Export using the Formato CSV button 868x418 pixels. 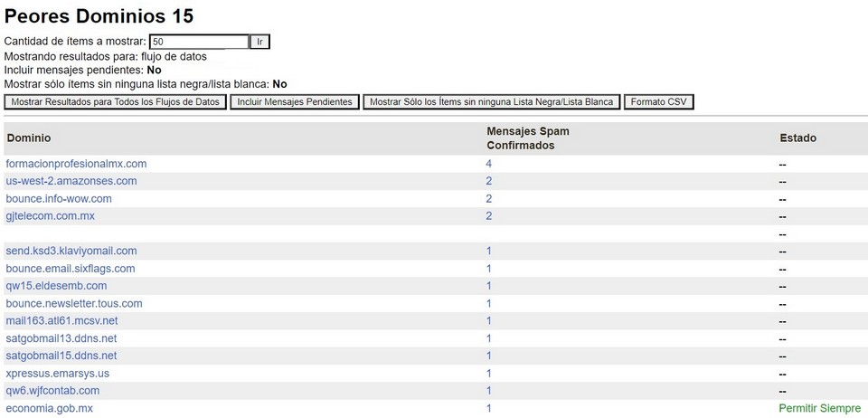click(x=658, y=102)
